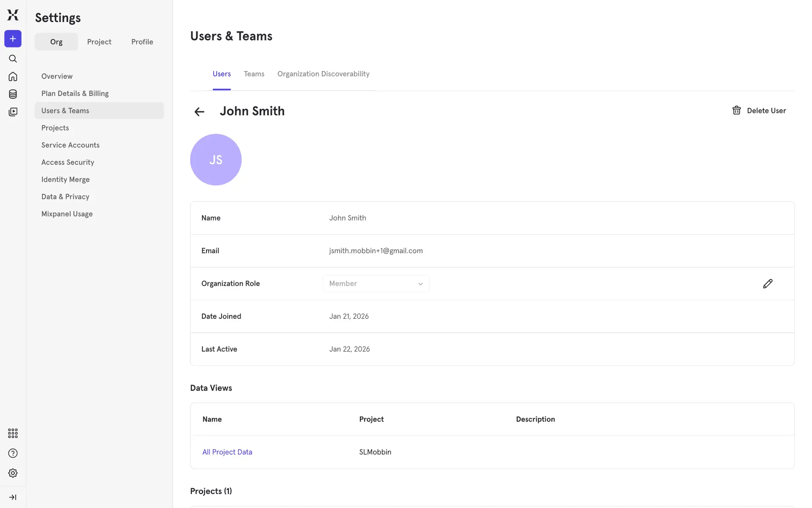Go to the home icon
The width and height of the screenshot is (812, 508).
pyautogui.click(x=13, y=77)
